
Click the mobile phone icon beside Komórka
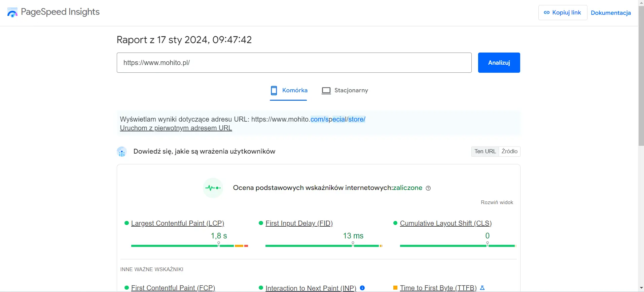[x=274, y=90]
